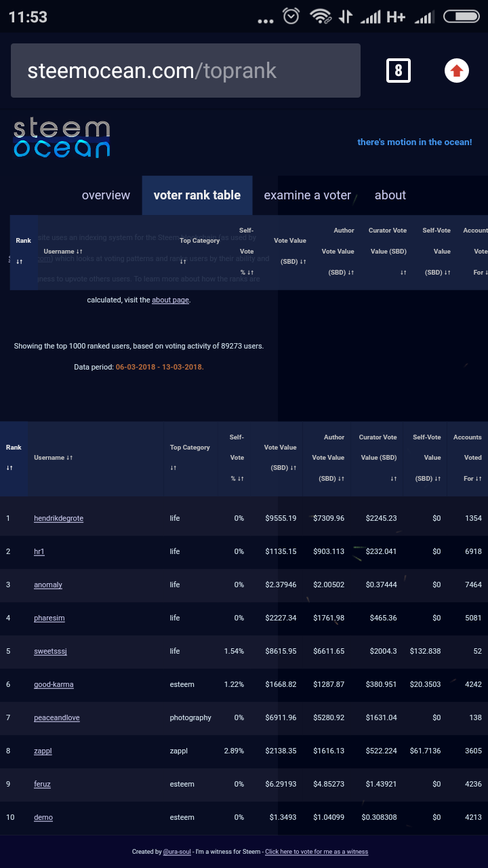Image resolution: width=488 pixels, height=868 pixels.
Task: Tap the WiFi status icon
Action: pos(320,16)
